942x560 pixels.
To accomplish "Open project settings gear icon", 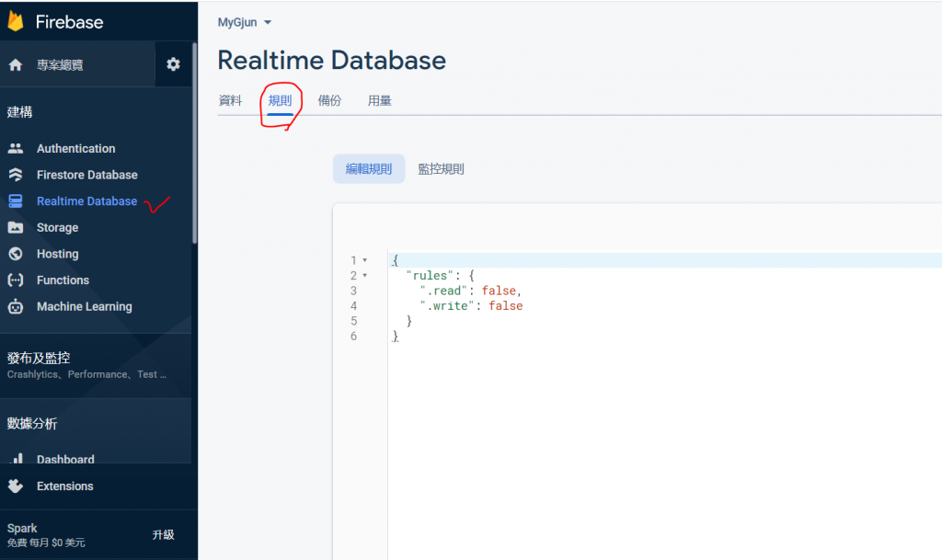I will tap(173, 64).
